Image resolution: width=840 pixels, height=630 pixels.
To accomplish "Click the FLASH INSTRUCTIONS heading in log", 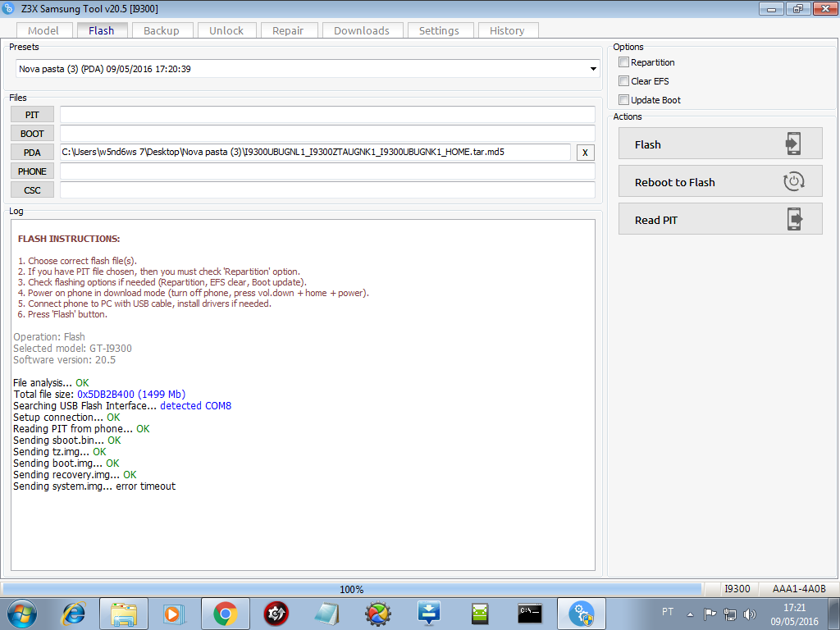I will point(69,239).
